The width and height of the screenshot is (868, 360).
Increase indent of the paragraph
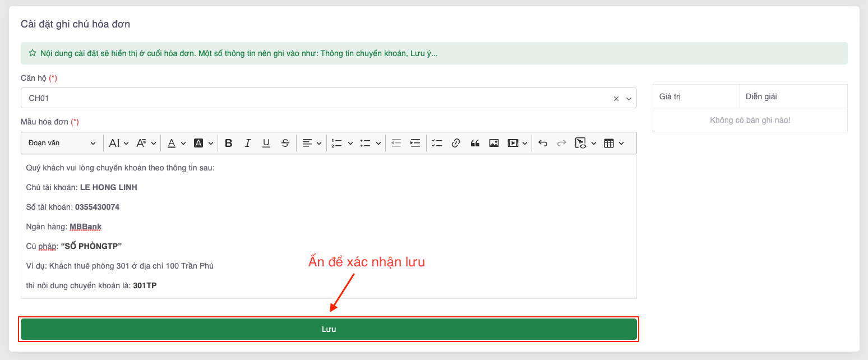(415, 143)
